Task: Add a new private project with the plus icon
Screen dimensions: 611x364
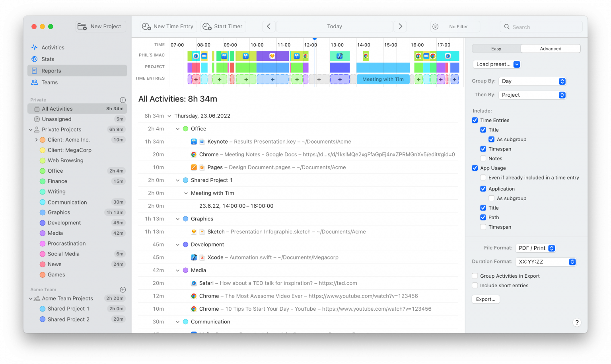Action: pos(123,100)
